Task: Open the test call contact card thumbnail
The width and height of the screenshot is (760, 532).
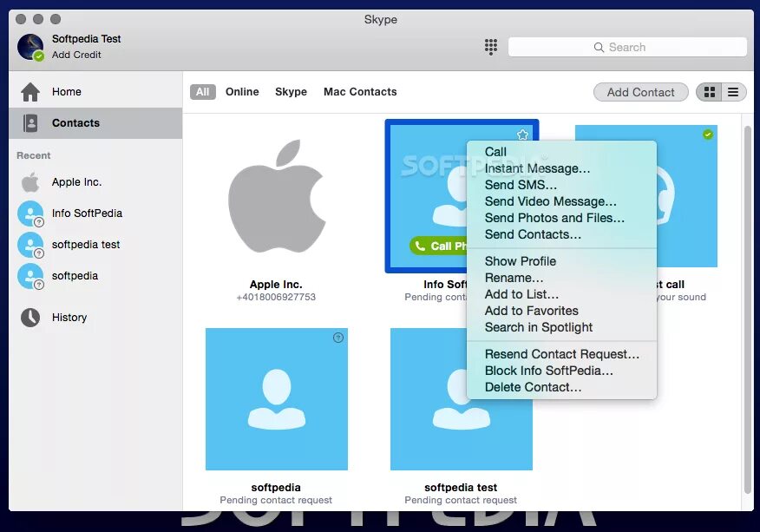Action: click(x=687, y=196)
